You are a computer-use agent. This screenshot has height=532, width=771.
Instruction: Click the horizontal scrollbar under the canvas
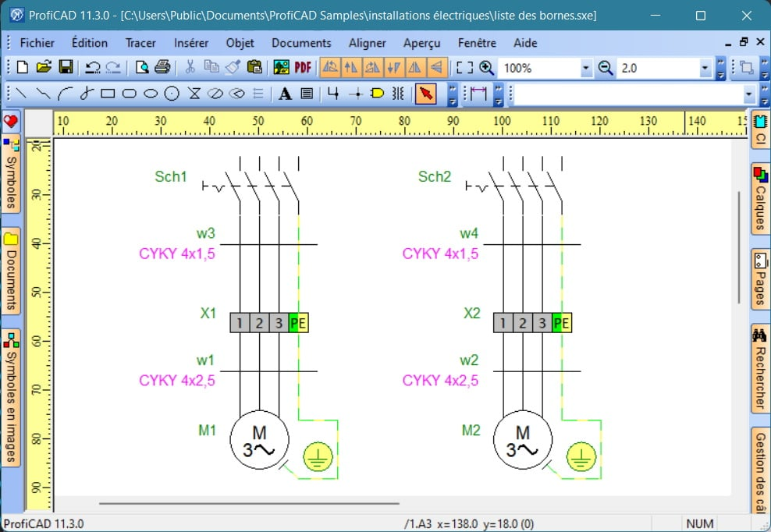click(249, 503)
